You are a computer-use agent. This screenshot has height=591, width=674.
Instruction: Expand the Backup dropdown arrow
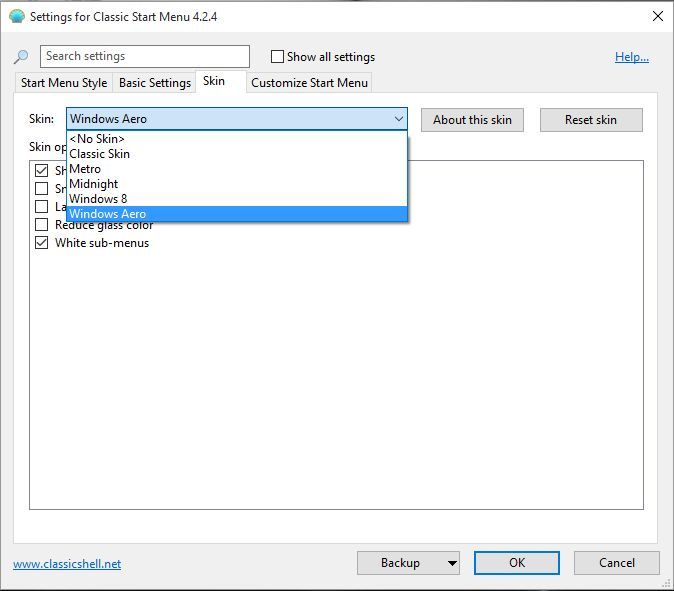452,563
